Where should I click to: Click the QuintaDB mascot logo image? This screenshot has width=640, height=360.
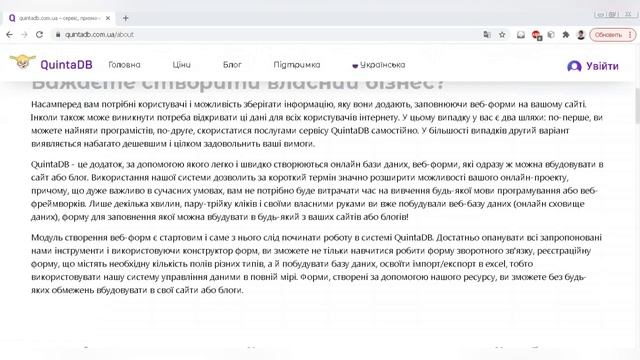[22, 62]
